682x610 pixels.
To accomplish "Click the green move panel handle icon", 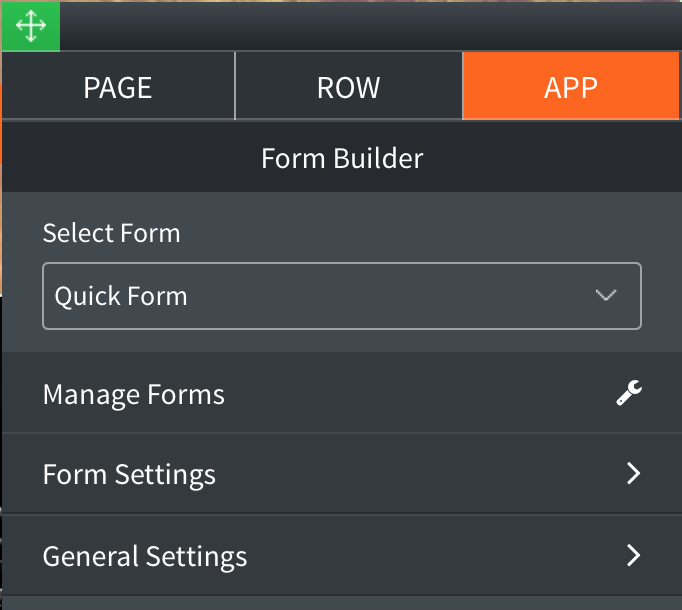I will [31, 26].
